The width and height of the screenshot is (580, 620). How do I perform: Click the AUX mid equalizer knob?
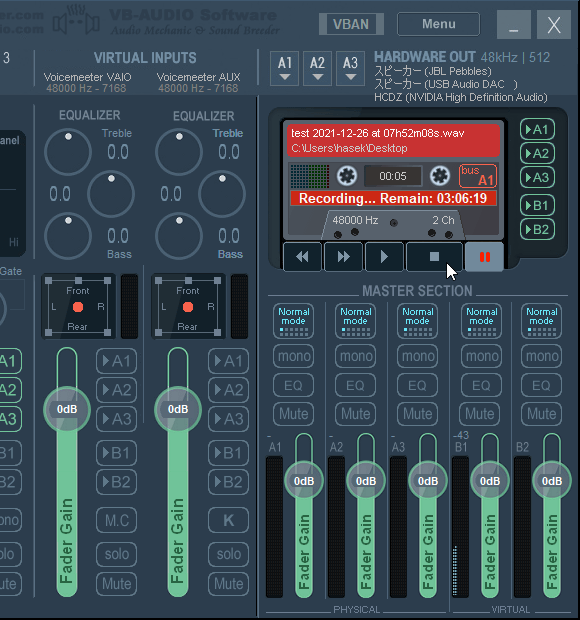point(222,194)
